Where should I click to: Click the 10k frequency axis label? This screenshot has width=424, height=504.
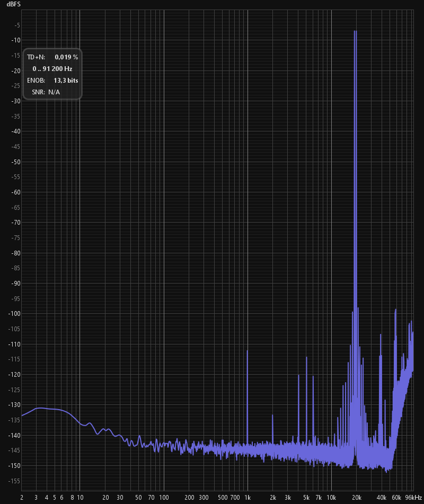(x=331, y=498)
